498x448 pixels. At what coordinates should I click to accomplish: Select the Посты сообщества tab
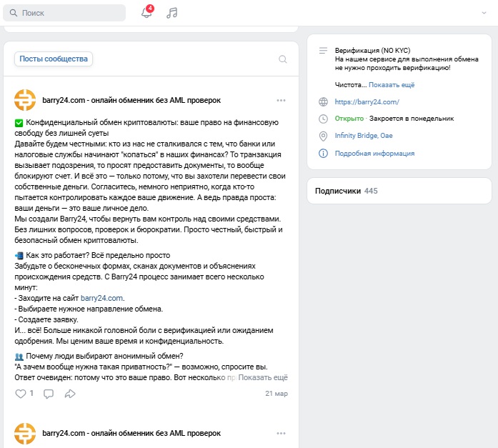click(x=54, y=59)
